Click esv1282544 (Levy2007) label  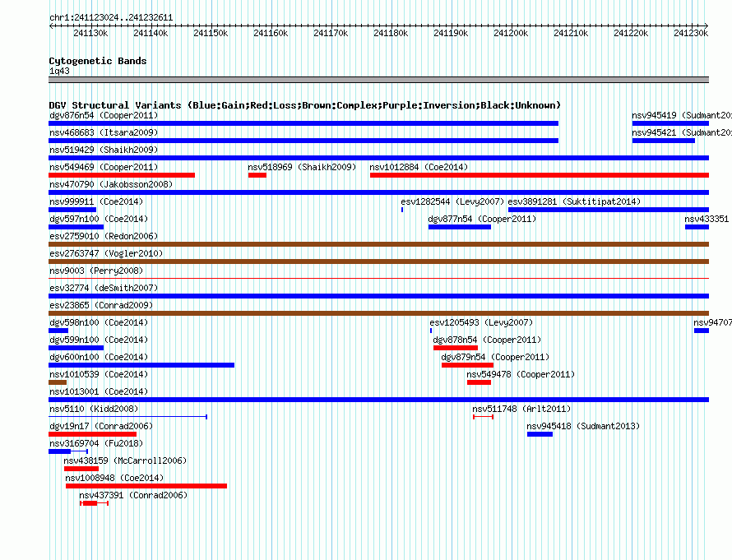point(452,201)
